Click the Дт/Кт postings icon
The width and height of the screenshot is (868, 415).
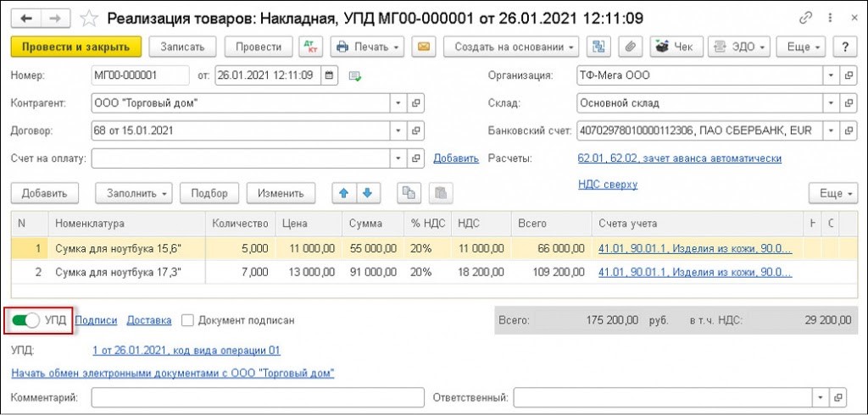[310, 47]
